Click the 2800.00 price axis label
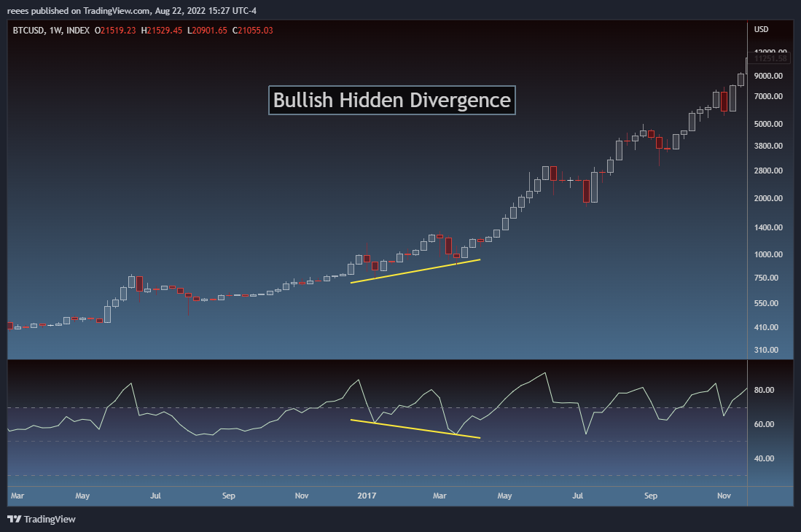Viewport: 801px width, 532px height. pos(768,171)
